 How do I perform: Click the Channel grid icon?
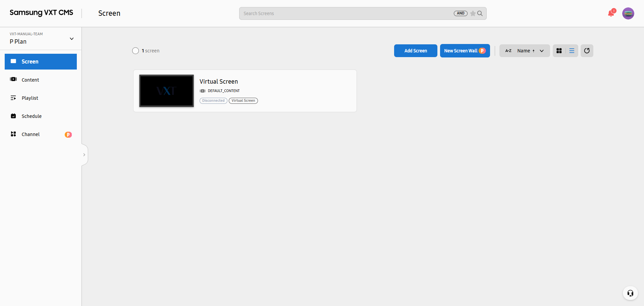click(x=13, y=134)
